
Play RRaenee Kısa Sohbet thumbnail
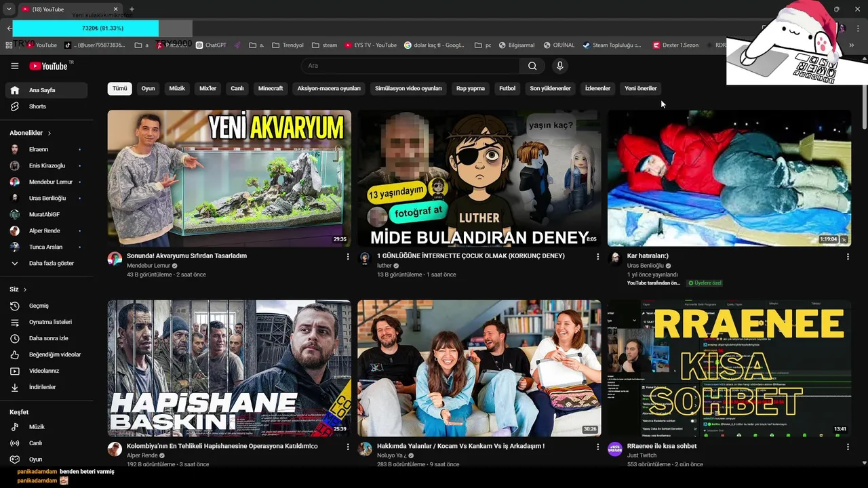coord(729,368)
